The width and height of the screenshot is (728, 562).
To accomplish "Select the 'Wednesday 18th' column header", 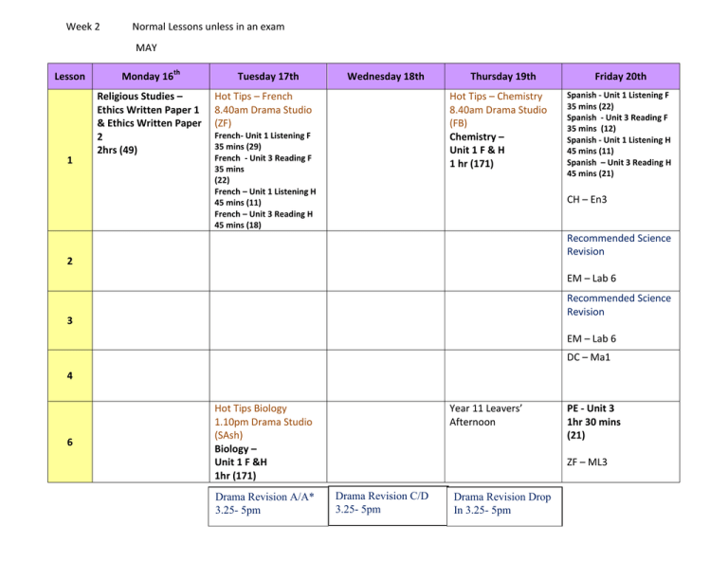I will coord(386,77).
